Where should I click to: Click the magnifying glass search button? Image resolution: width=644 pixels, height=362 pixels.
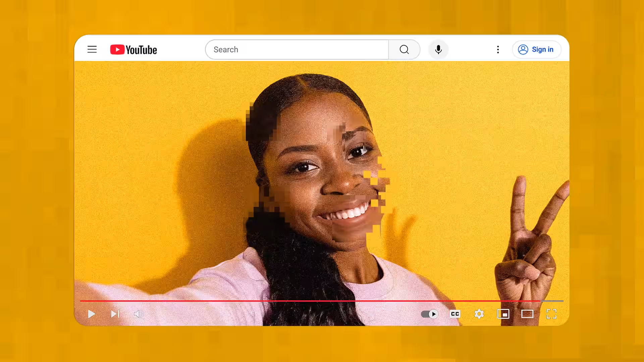pos(404,50)
